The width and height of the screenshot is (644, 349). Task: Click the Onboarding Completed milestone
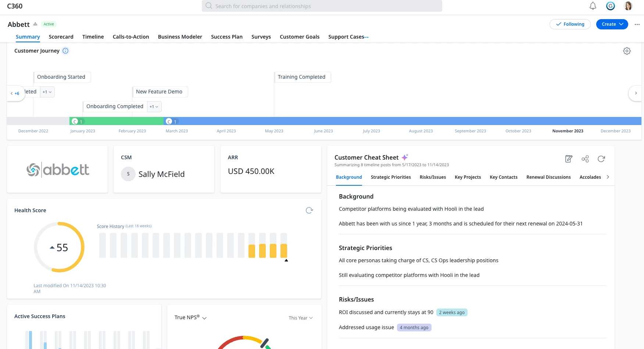click(x=115, y=106)
